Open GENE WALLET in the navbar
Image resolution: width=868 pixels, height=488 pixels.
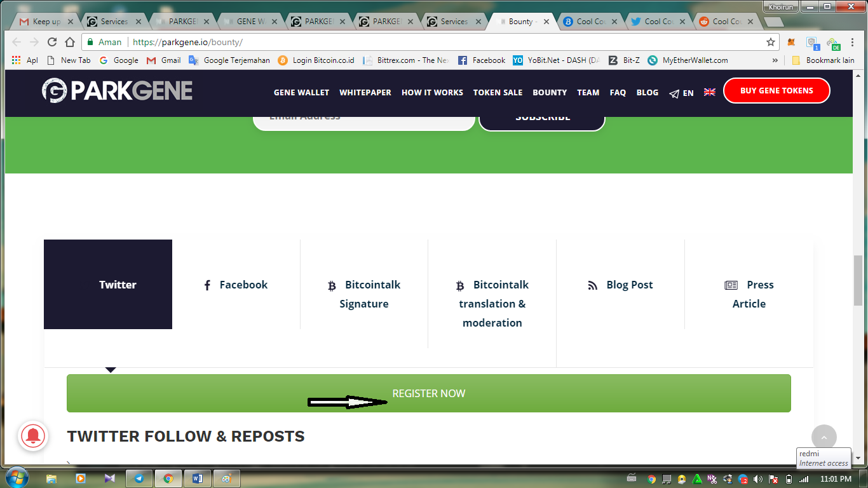click(301, 93)
